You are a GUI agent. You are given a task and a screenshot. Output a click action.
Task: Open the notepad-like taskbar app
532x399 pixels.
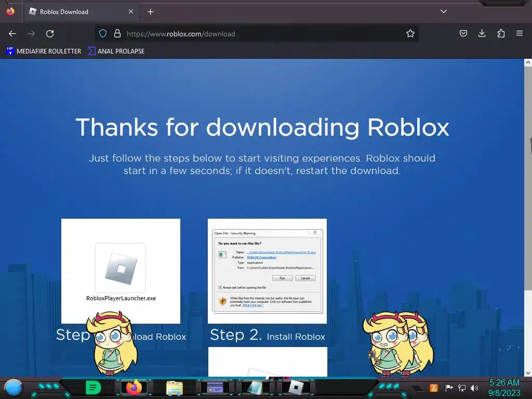click(255, 388)
